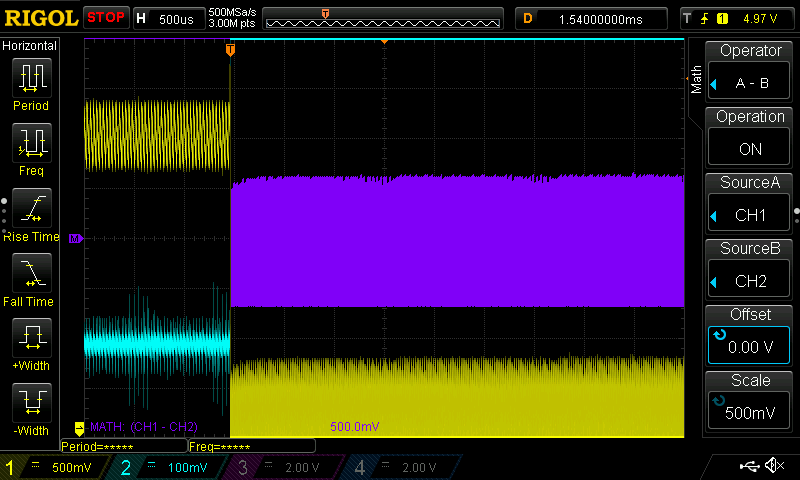Select channel 2 with 100mV scale
This screenshot has width=800, height=480.
pos(167,467)
